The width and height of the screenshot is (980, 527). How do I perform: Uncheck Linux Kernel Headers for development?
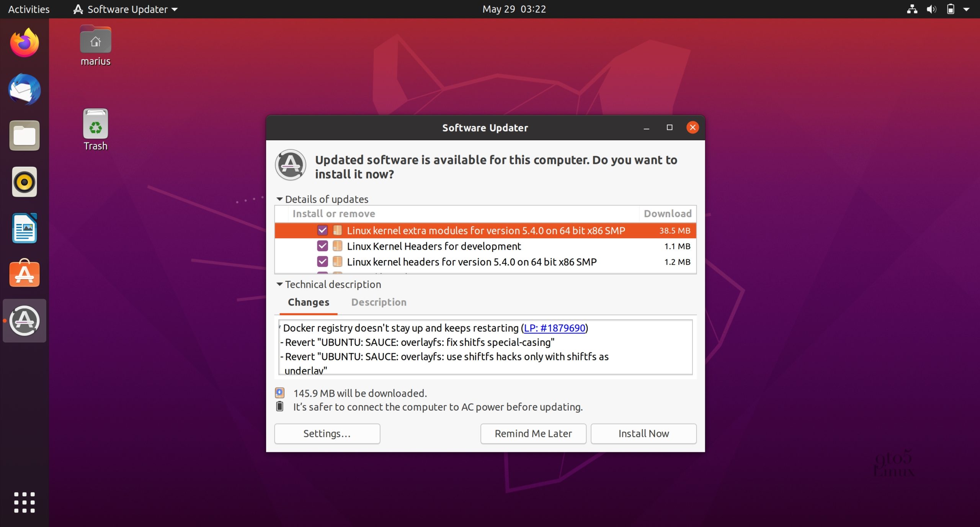(322, 246)
